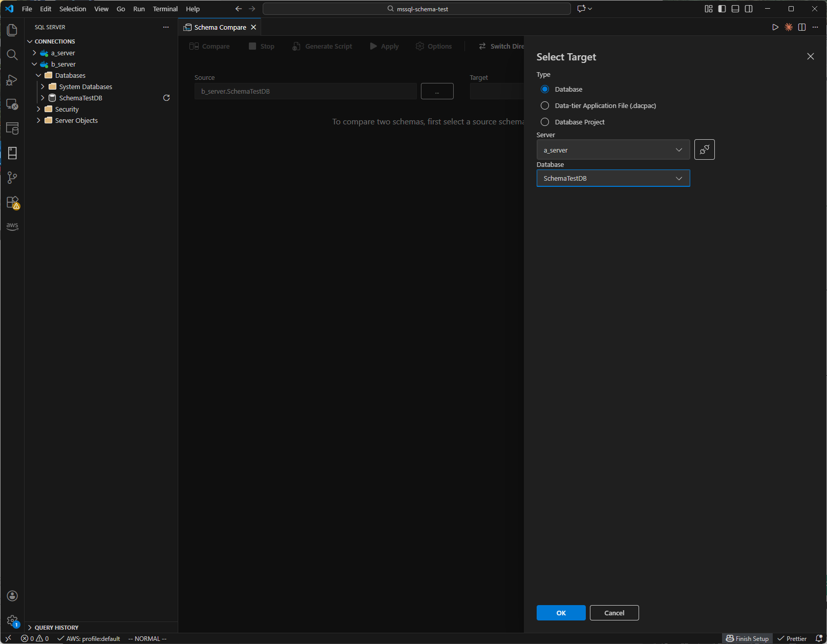The height and width of the screenshot is (644, 827).
Task: Open the Search view in activity bar
Action: [12, 55]
